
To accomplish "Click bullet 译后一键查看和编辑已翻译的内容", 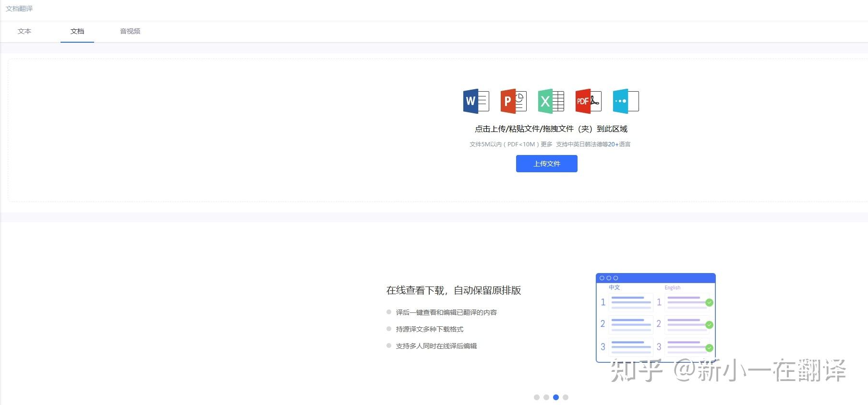I will tap(446, 312).
